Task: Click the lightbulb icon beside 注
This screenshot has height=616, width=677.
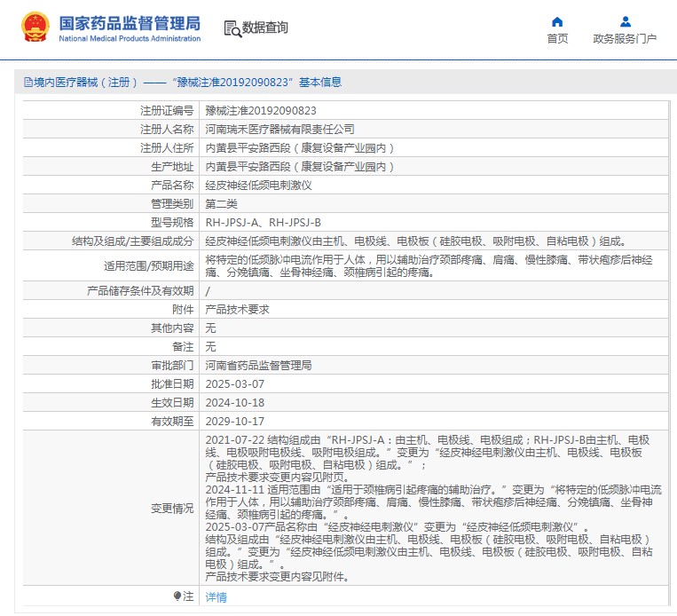Action: [x=177, y=597]
